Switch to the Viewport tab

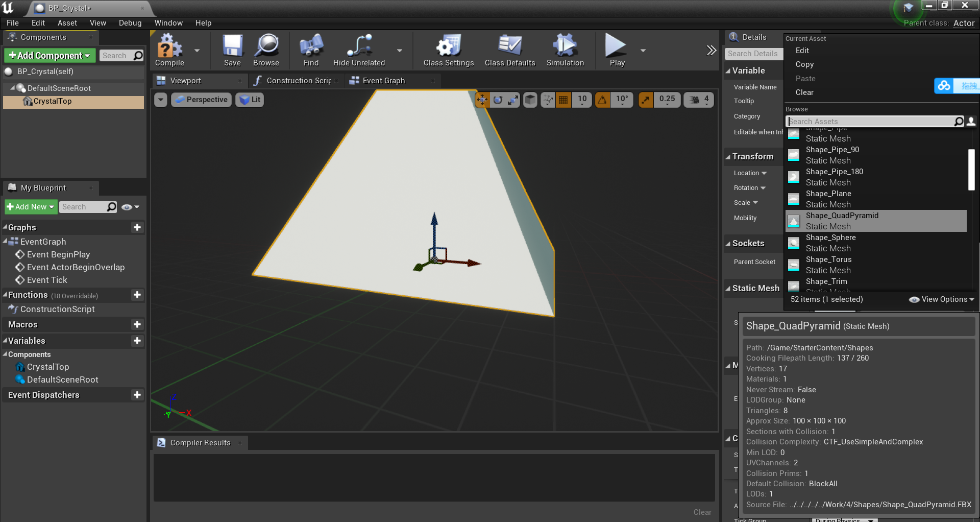(x=186, y=81)
